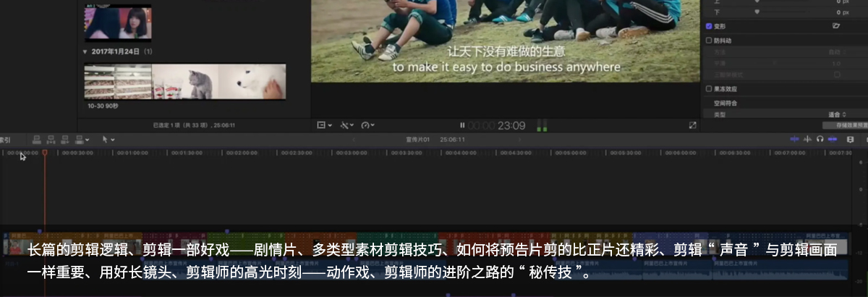
Task: Click the connect clip to primary storyline icon
Action: point(36,139)
